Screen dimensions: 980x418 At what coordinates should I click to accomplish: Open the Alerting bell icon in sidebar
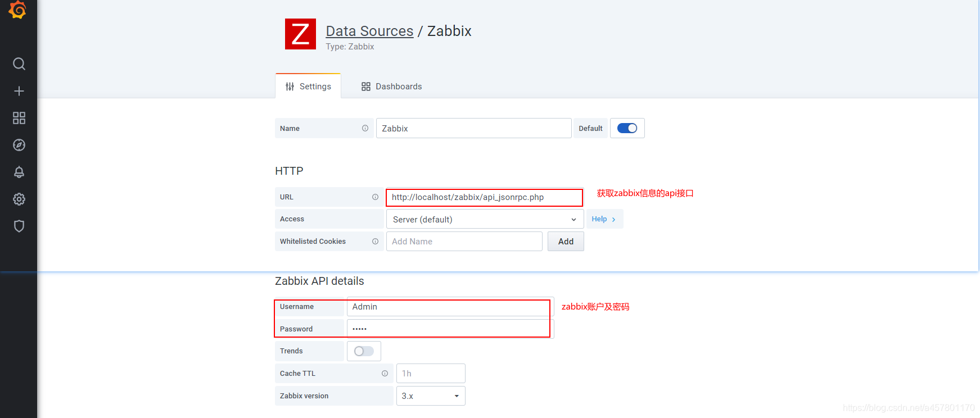pyautogui.click(x=19, y=172)
